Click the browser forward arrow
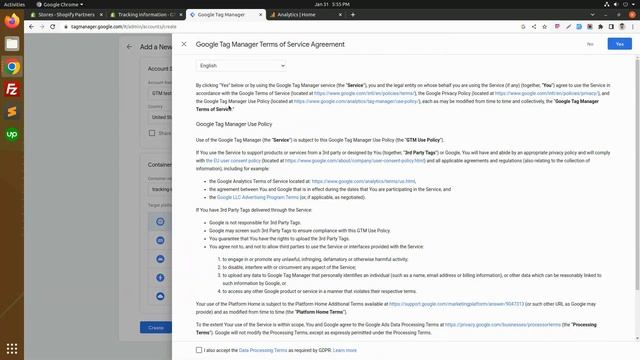The width and height of the screenshot is (640, 360). [42, 27]
